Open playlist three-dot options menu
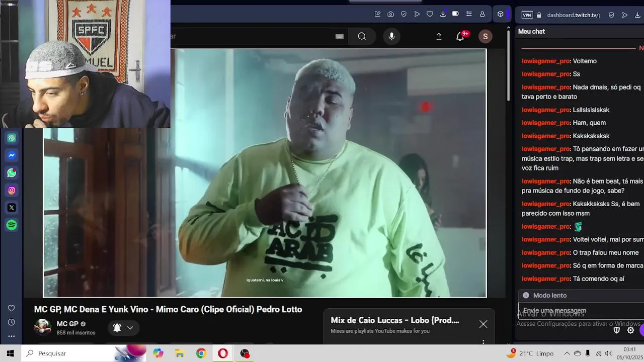This screenshot has width=644, height=362. (484, 342)
